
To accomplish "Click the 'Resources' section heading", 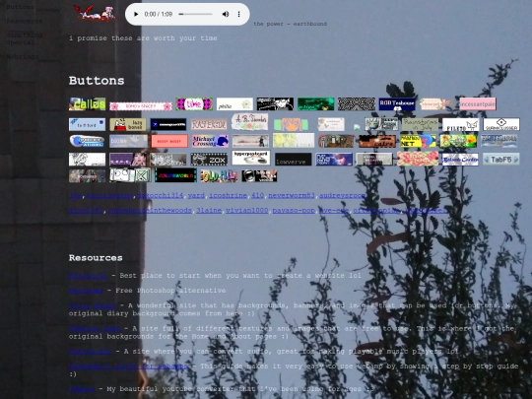I will [96, 258].
